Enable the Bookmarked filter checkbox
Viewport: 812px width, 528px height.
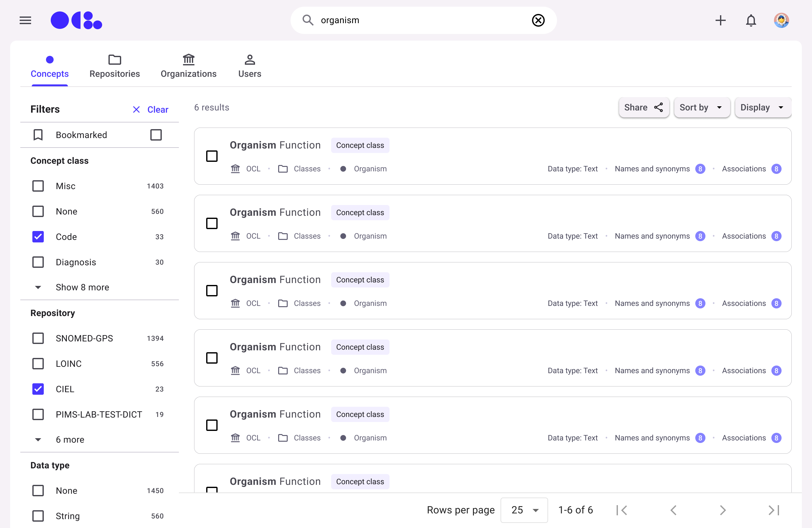(156, 135)
